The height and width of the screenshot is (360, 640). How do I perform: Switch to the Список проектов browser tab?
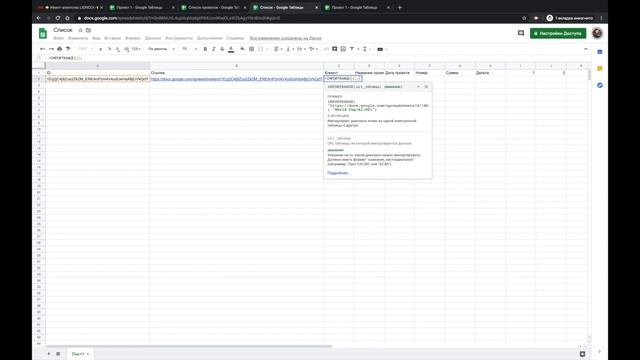coord(213,7)
